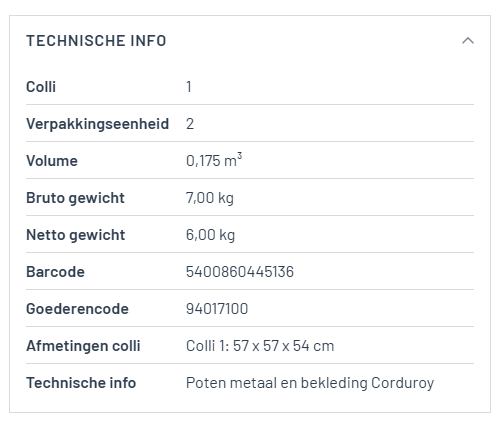Click the 0,175 m³ volume value

pyautogui.click(x=214, y=160)
